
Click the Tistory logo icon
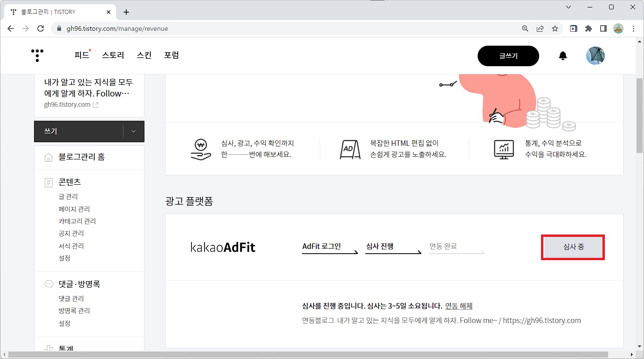37,55
